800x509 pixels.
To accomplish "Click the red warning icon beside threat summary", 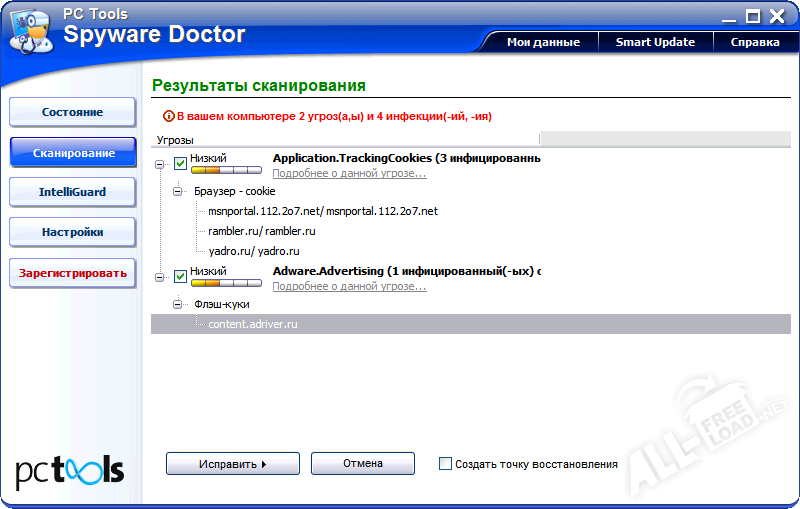I will (169, 116).
